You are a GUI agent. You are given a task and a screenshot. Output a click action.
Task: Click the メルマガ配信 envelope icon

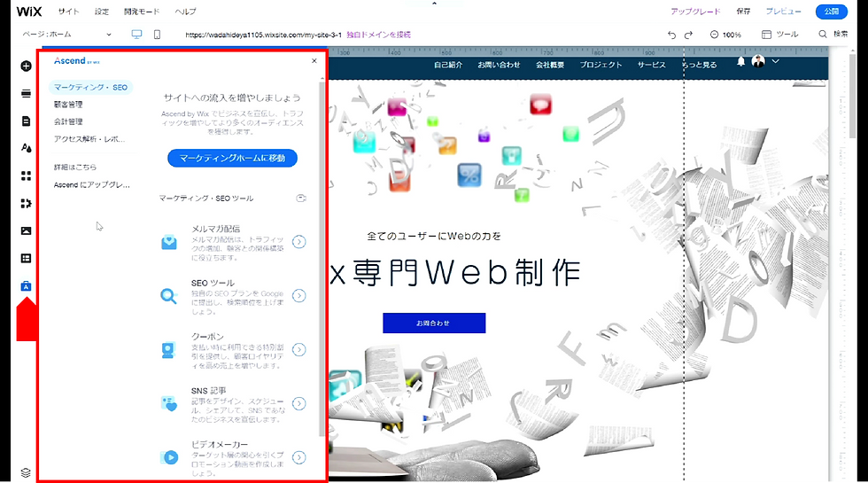pos(169,242)
